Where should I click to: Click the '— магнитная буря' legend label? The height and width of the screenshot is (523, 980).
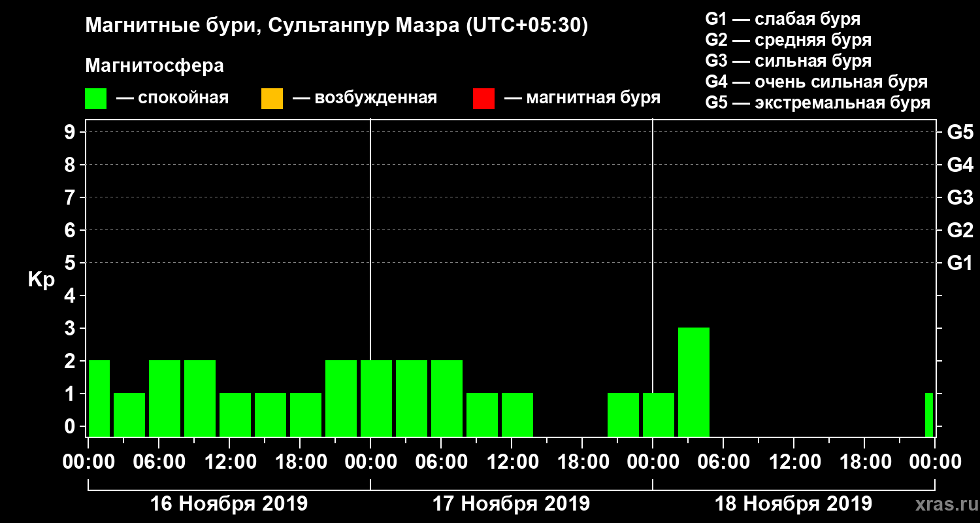click(583, 98)
